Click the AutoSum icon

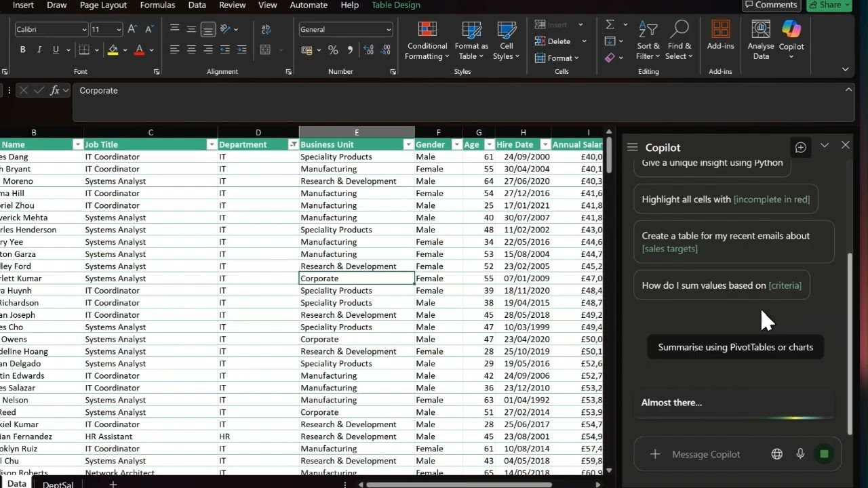point(610,24)
